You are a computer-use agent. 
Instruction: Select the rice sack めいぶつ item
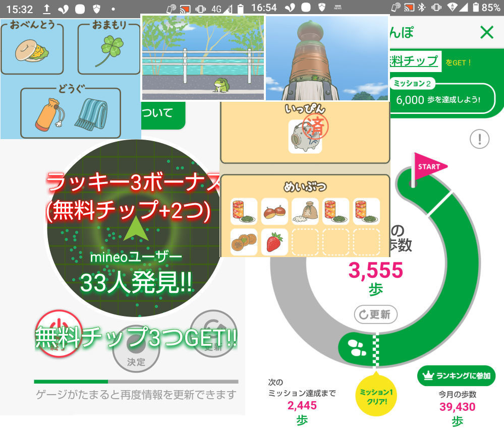point(305,211)
